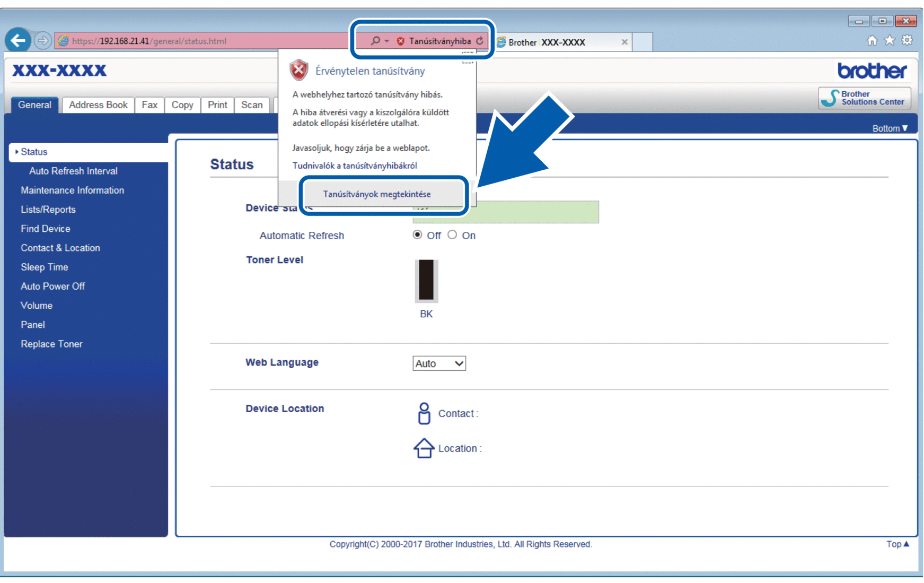Click the Location house icon
Screen dimensions: 924x583
tap(424, 448)
